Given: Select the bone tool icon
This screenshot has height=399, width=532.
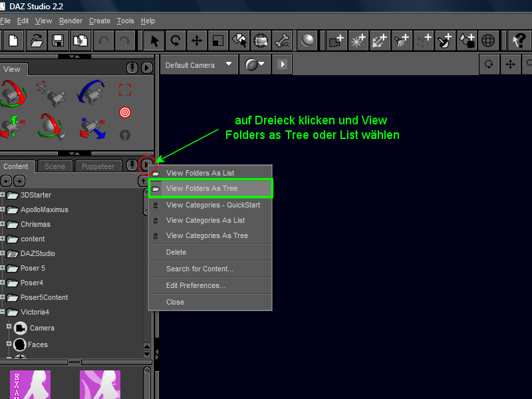Looking at the screenshot, I should [282, 41].
